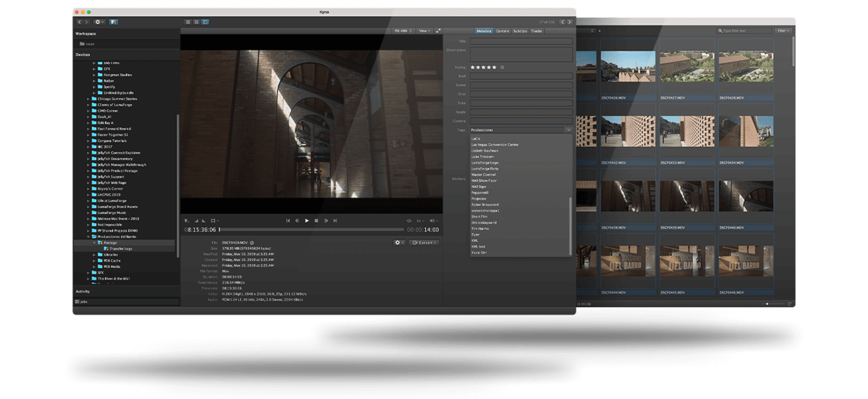Clear rating using the circle icon

(x=502, y=67)
